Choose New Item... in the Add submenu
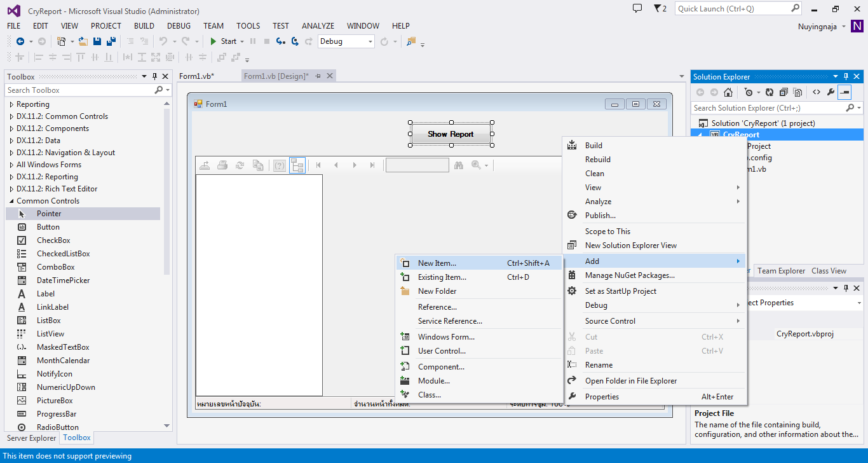868x463 pixels. (479, 263)
